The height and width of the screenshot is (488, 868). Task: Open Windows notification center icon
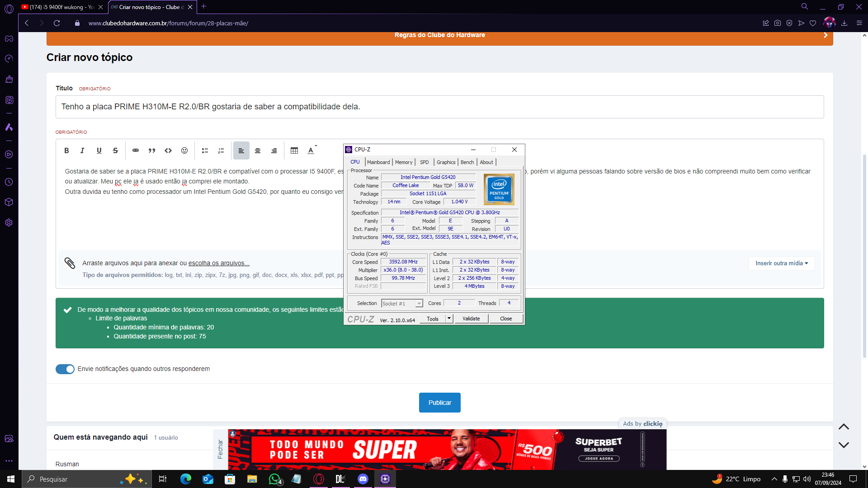tap(853, 479)
